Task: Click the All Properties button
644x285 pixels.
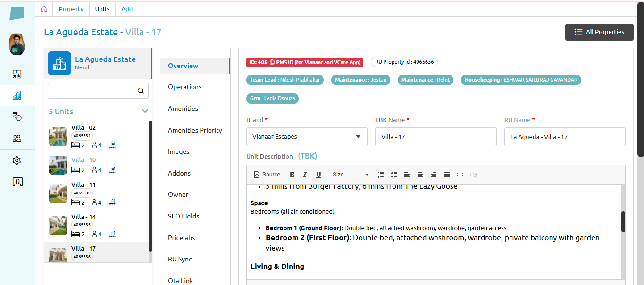Action: (x=599, y=32)
